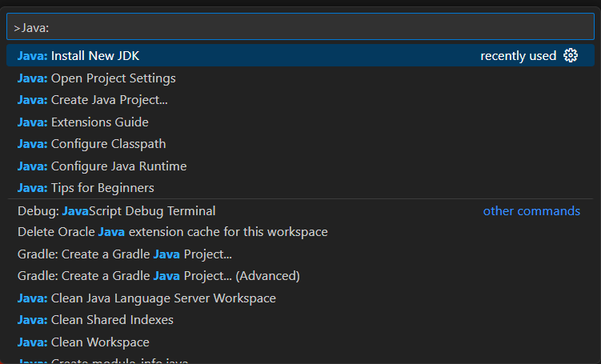
Task: Select 'Java: Clean Shared Indexes'
Action: [300, 320]
